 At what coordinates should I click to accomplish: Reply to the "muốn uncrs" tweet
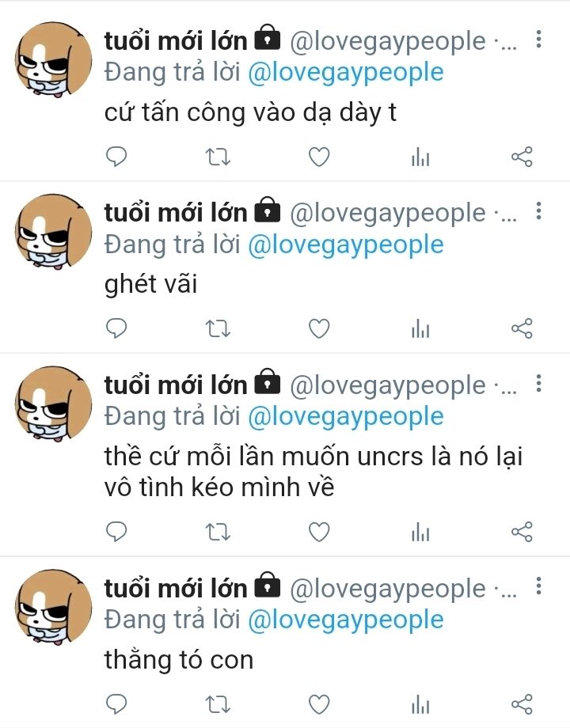tap(116, 532)
